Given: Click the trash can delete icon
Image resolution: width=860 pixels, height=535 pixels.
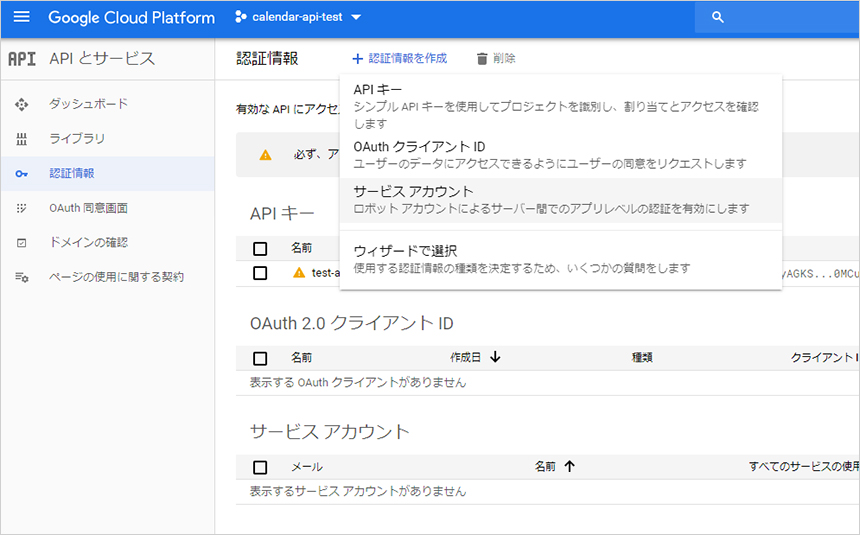Looking at the screenshot, I should click(x=482, y=59).
